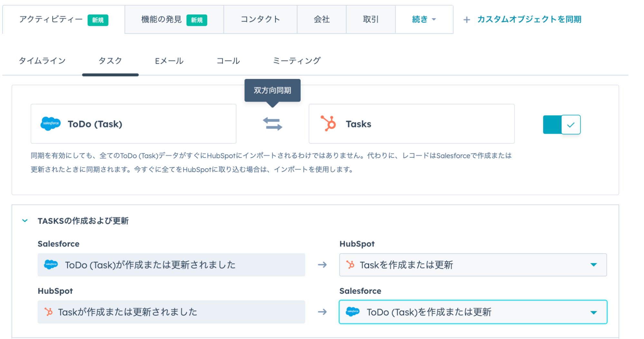Image resolution: width=644 pixels, height=339 pixels.
Task: Collapse the TASKSの作成および更新 section chevron
Action: [x=25, y=221]
